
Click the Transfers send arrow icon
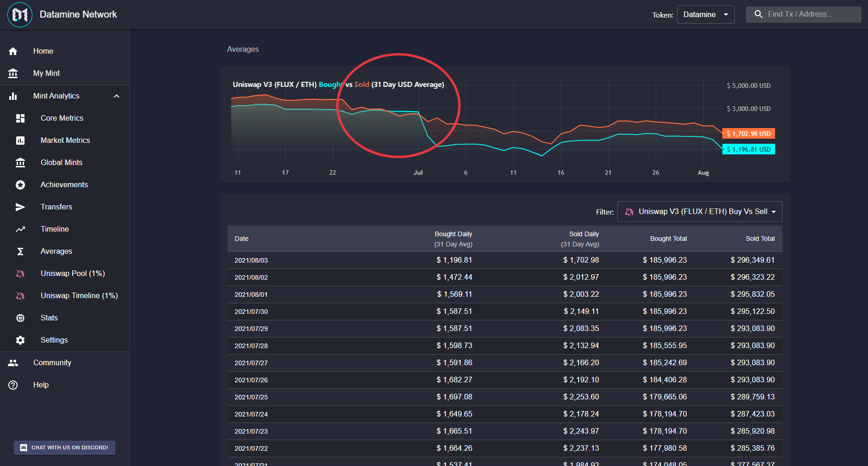(x=20, y=207)
